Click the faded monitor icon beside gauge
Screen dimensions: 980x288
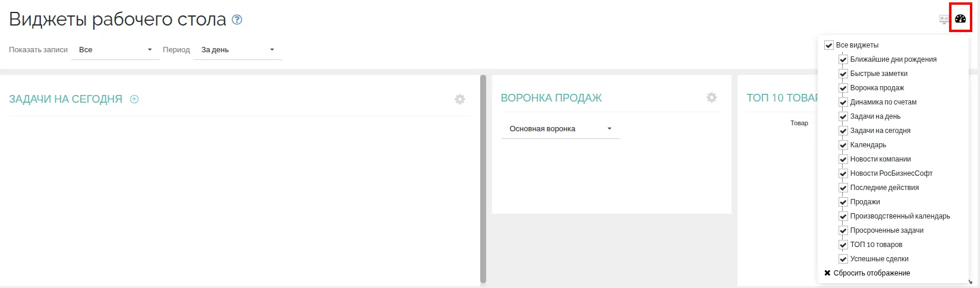pyautogui.click(x=944, y=20)
